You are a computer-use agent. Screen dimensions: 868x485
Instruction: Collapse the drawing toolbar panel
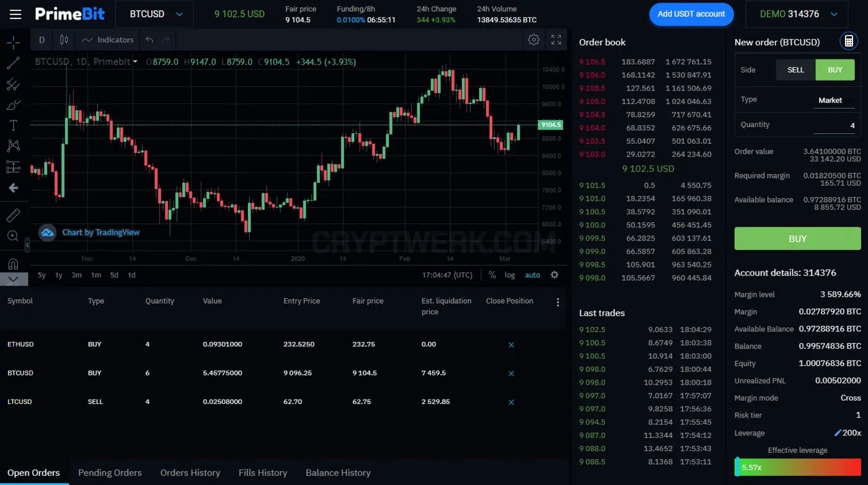point(27,246)
